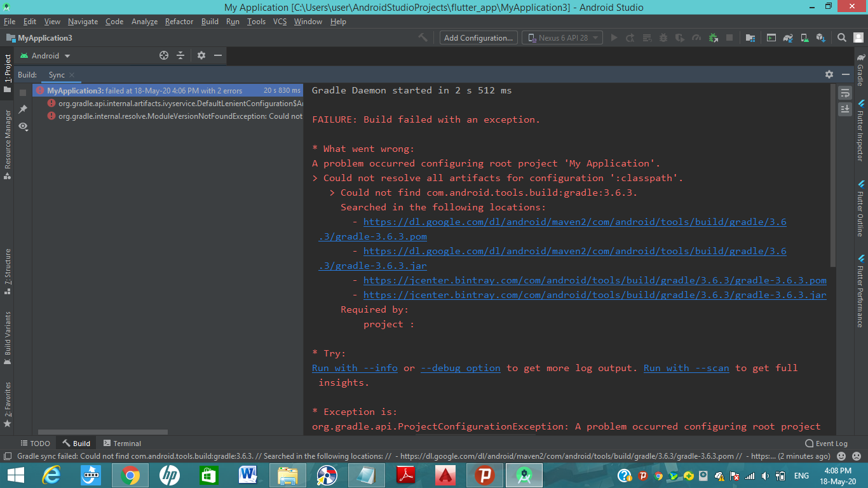
Task: Close the Sync tab
Action: tap(72, 75)
